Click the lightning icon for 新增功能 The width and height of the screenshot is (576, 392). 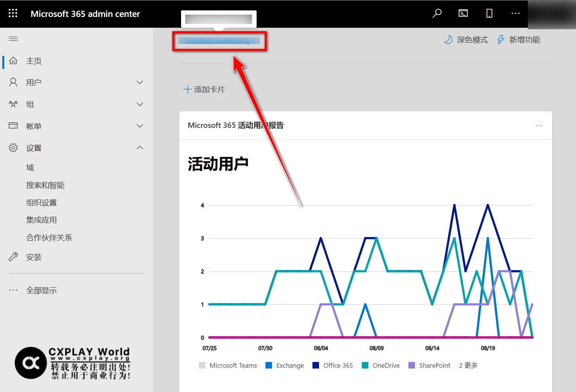click(500, 40)
